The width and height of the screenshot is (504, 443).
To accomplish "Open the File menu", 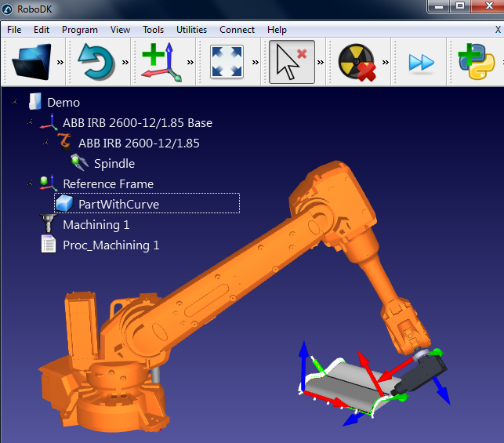I will tap(14, 30).
